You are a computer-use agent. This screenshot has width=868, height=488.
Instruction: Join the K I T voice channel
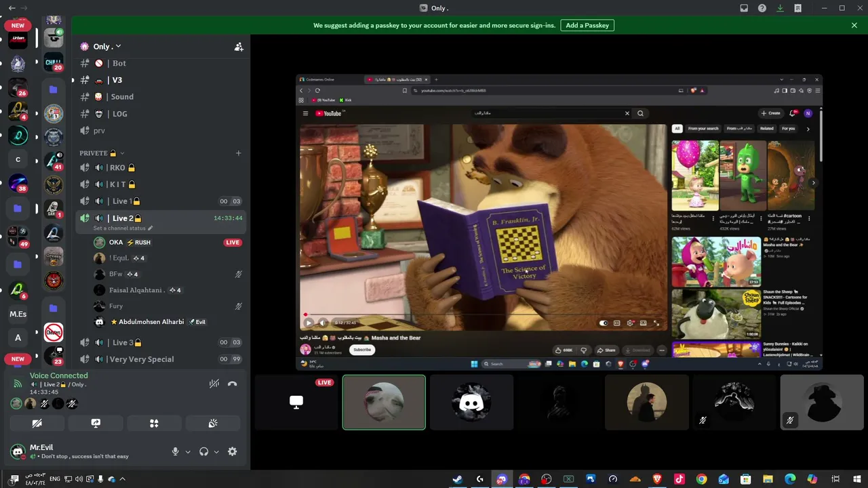pos(161,184)
